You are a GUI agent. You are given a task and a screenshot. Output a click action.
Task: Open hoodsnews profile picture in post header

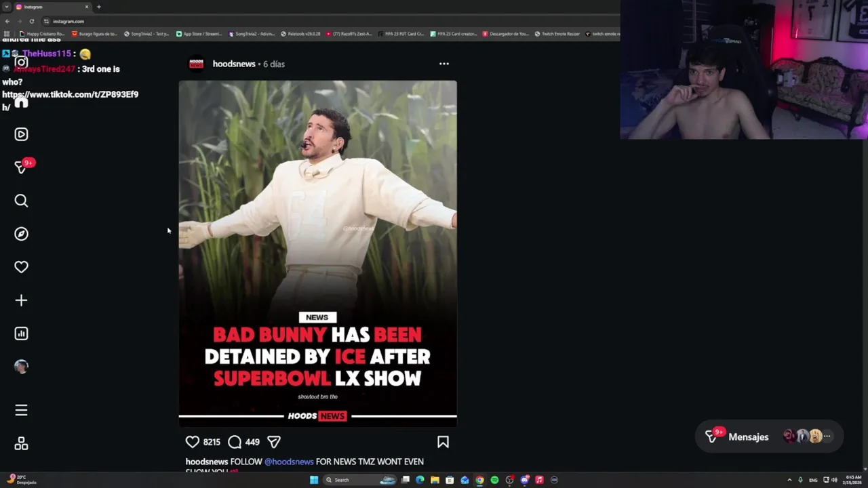tap(196, 64)
